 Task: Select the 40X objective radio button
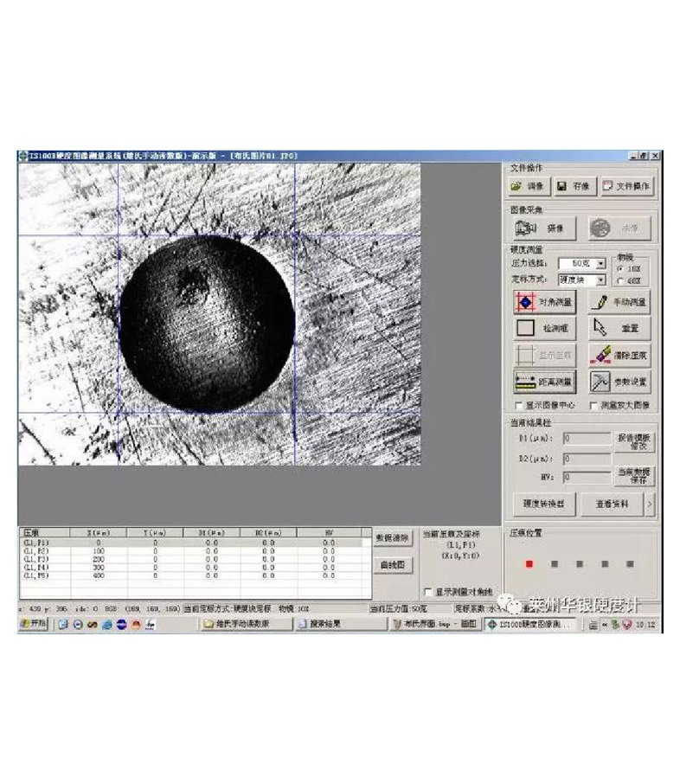point(619,280)
